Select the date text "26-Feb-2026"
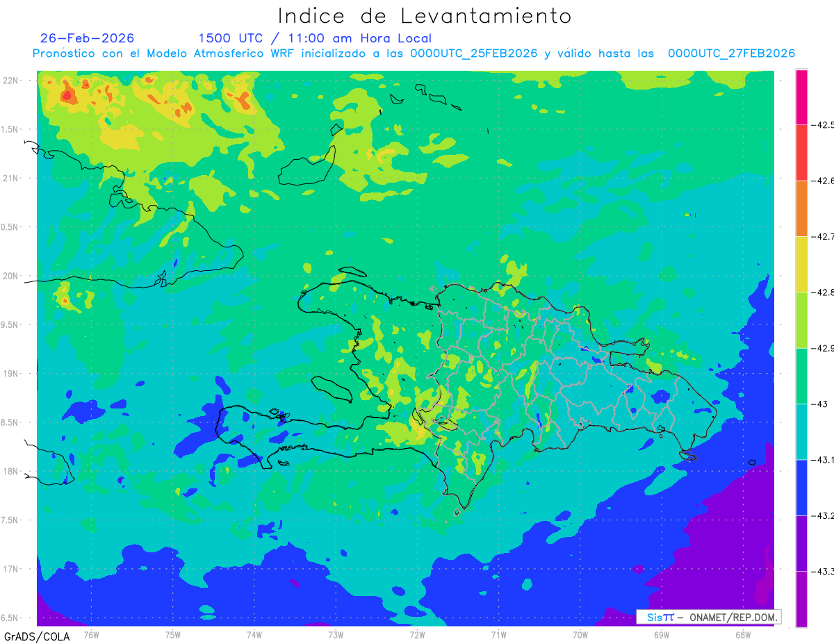834x644 pixels. click(x=87, y=38)
